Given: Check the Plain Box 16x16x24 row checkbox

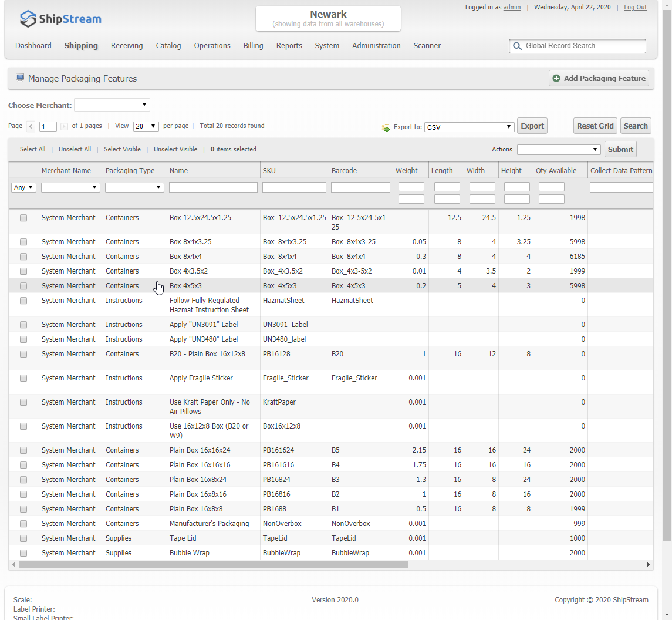Looking at the screenshot, I should [23, 450].
